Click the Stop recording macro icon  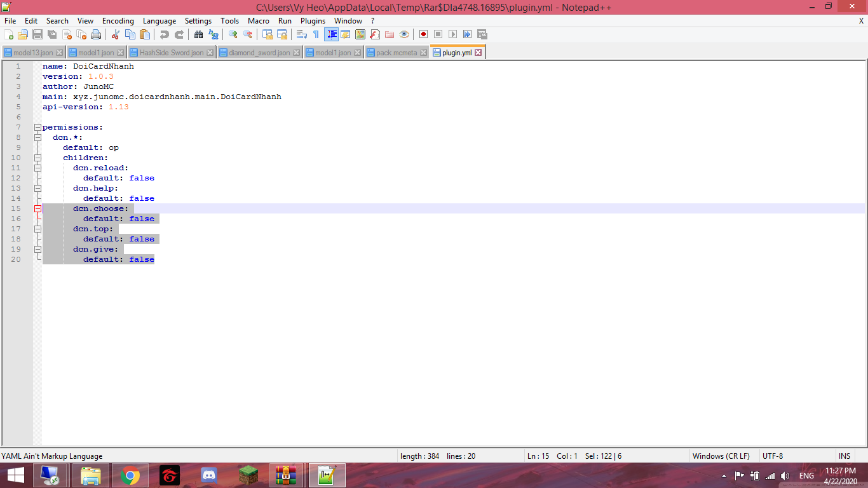(x=438, y=34)
